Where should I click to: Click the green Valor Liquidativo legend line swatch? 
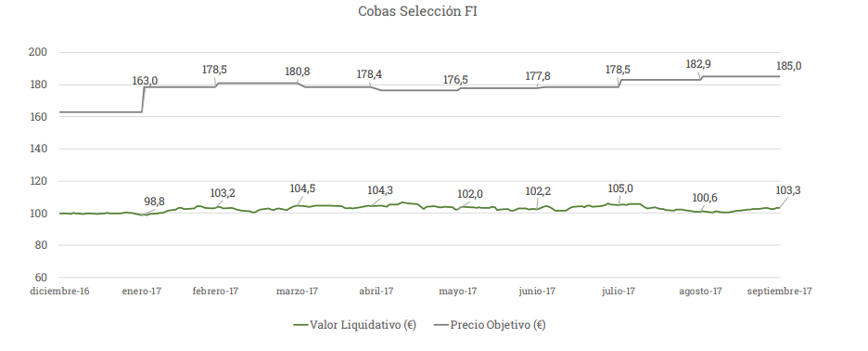pyautogui.click(x=300, y=326)
